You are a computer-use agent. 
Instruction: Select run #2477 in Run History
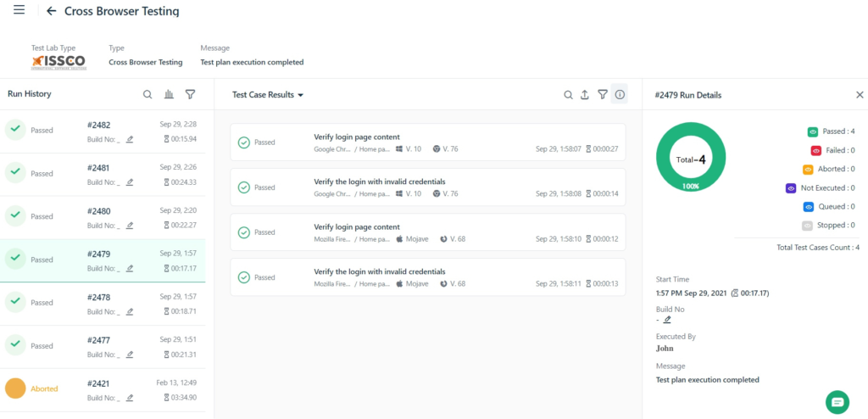[103, 347]
